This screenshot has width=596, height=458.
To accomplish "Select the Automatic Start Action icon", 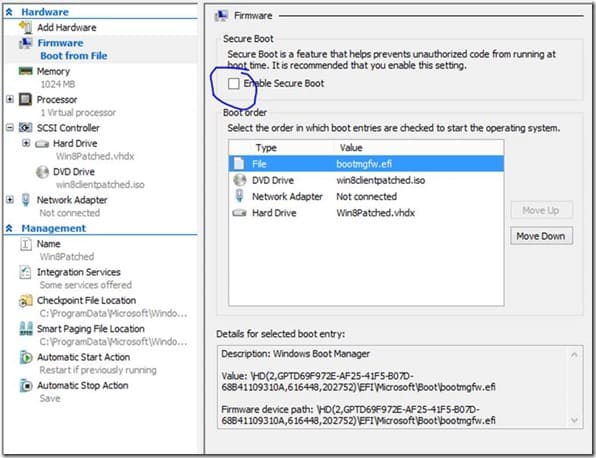I will tap(26, 357).
